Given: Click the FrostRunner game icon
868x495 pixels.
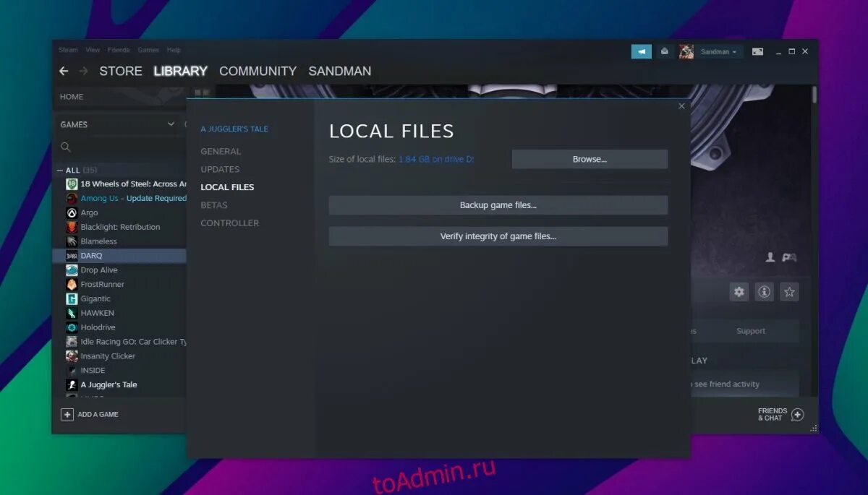Looking at the screenshot, I should 72,284.
